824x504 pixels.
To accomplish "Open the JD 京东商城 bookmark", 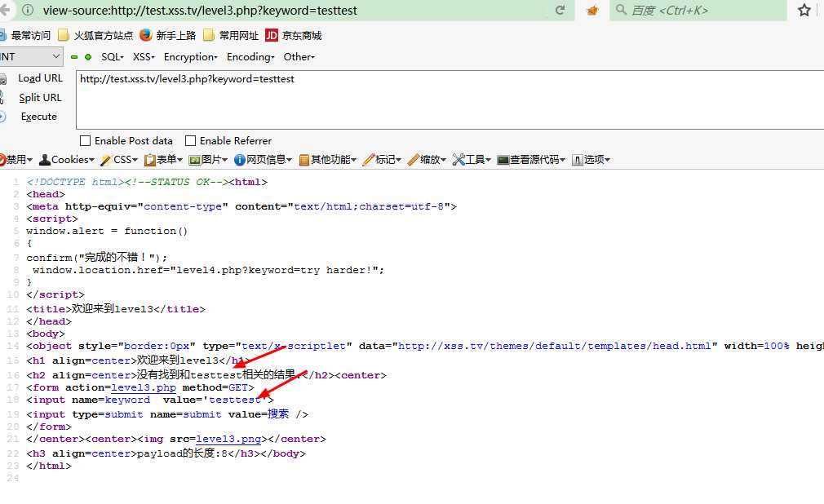I will click(293, 35).
